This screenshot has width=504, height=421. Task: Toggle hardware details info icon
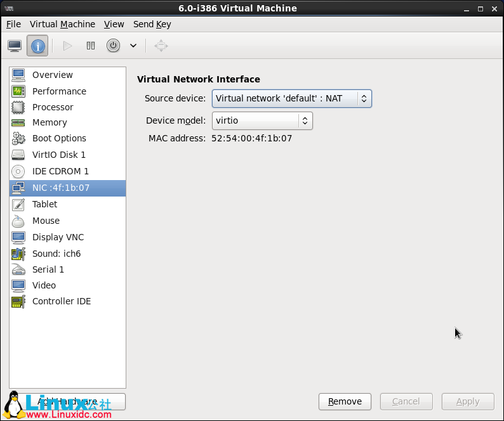37,46
